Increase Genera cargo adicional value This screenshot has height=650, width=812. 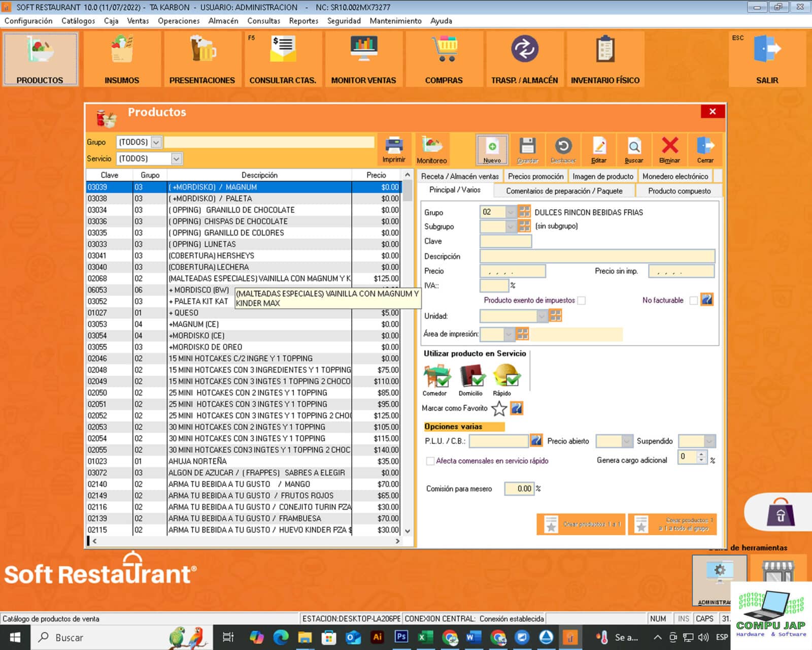(x=701, y=454)
